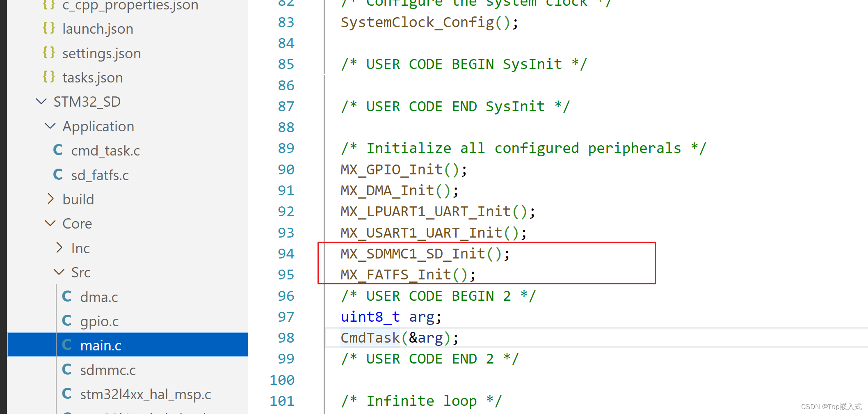Click MX_GPIO_Init() call
Viewport: 868px width, 414px height.
point(404,169)
